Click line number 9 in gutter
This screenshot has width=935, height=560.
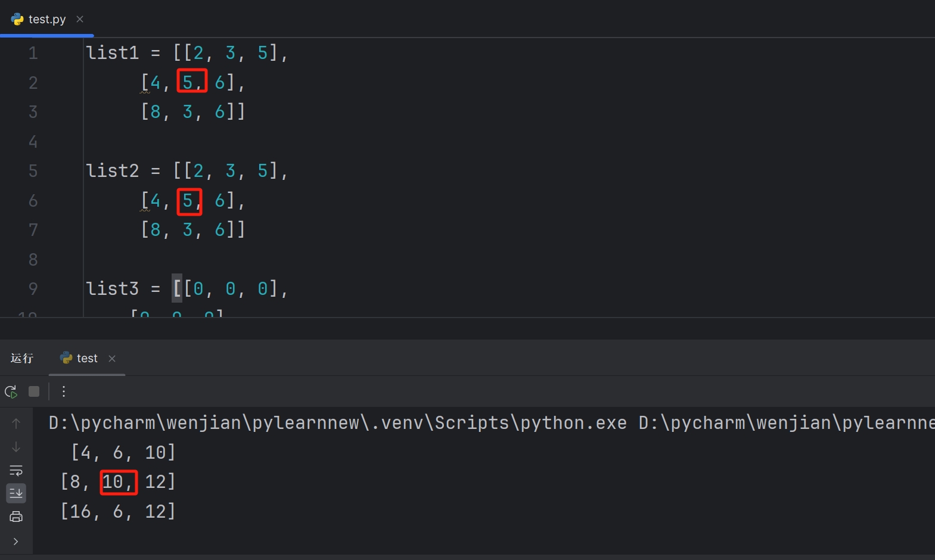(33, 289)
